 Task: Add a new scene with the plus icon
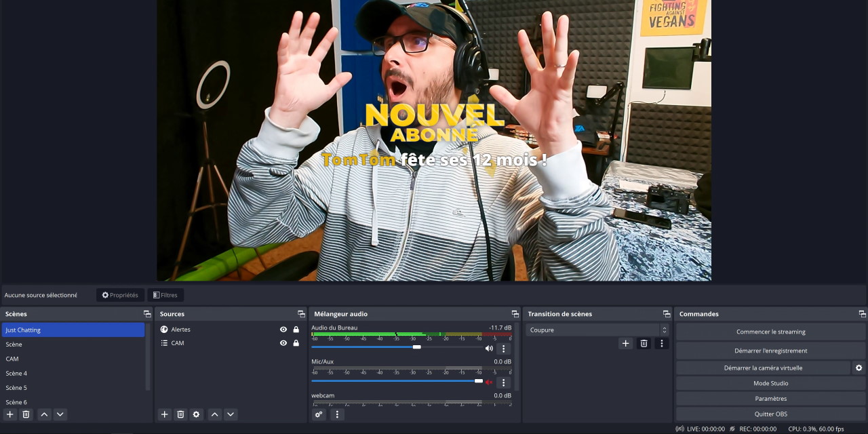[10, 414]
